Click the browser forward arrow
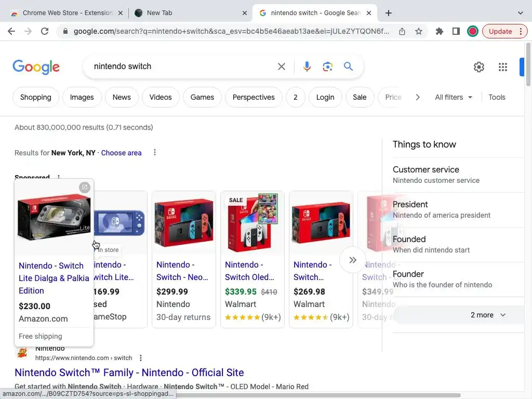The height and width of the screenshot is (399, 532). pos(28,31)
